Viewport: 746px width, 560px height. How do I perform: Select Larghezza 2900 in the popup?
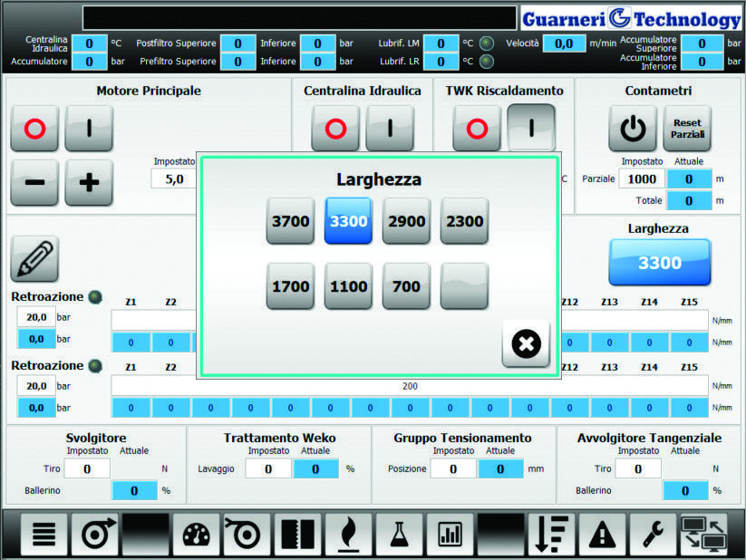pos(406,220)
